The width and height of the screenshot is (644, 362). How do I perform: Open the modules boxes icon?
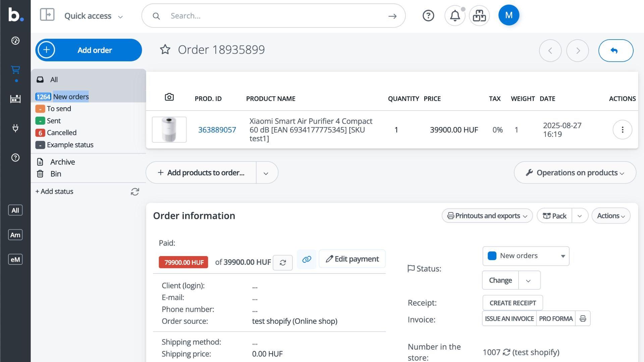click(x=479, y=15)
